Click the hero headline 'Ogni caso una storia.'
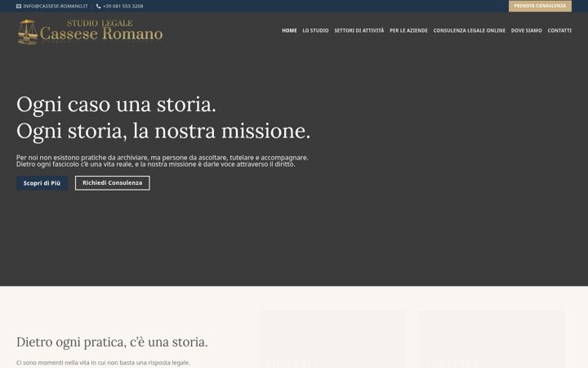 [x=116, y=104]
